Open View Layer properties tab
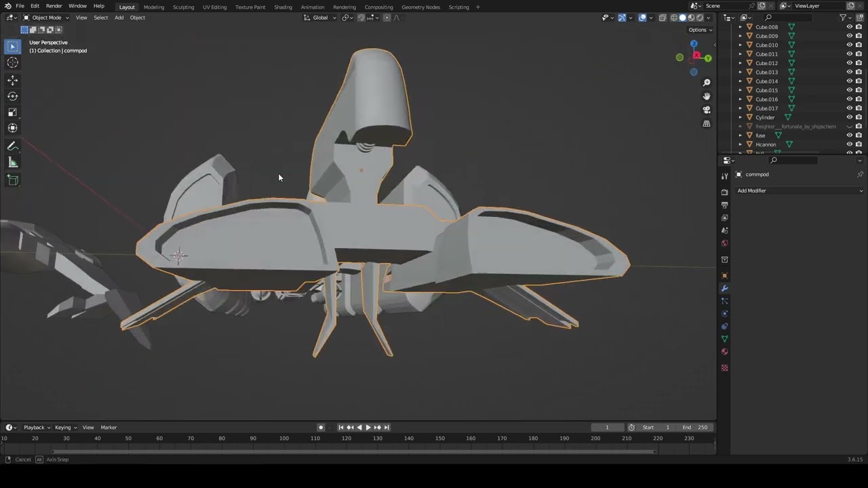This screenshot has width=868, height=488. point(724,218)
